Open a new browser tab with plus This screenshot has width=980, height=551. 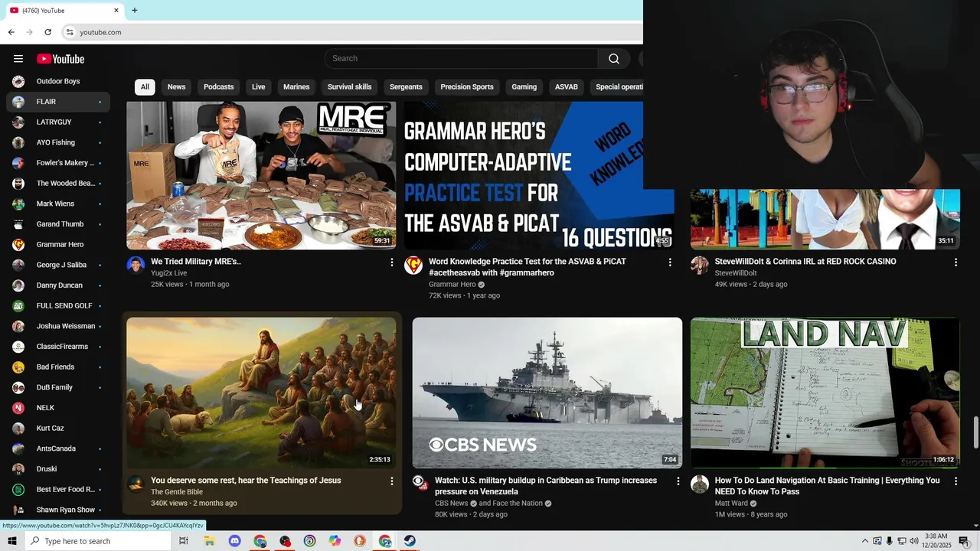click(135, 10)
